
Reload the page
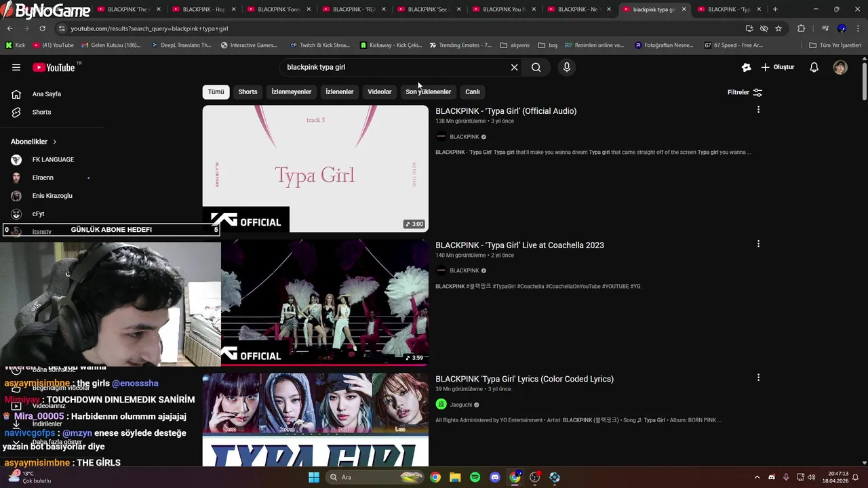(x=42, y=28)
